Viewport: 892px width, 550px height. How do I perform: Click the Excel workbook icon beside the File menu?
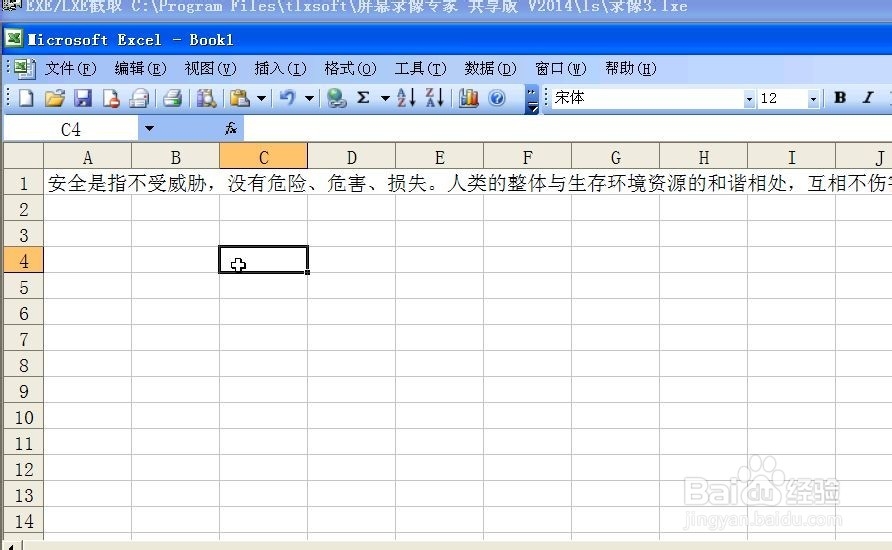24,69
